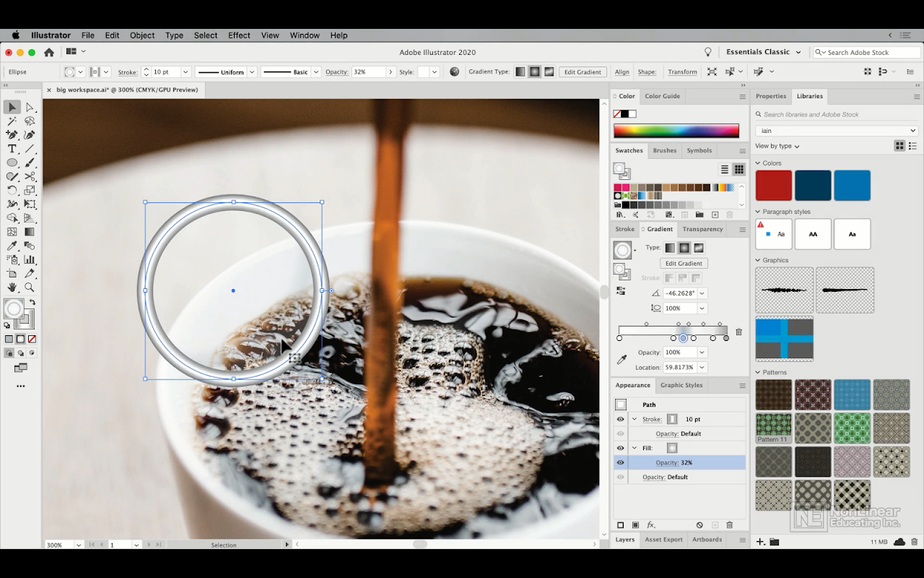The image size is (924, 578).
Task: Open Basic brush definition dropdown
Action: click(315, 72)
